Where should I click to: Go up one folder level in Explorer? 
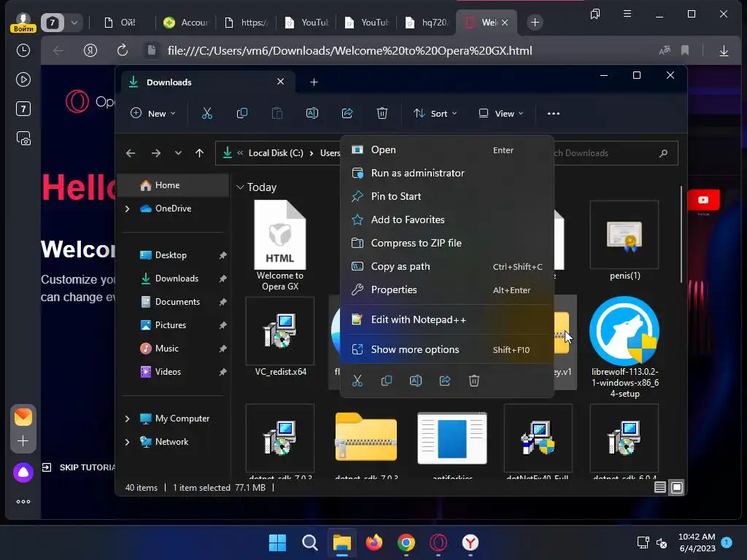tap(200, 153)
